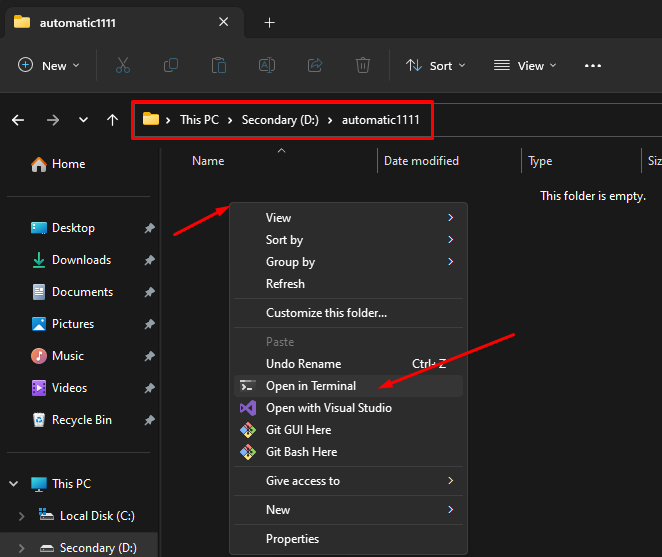The image size is (662, 557).
Task: Go up one folder level with up arrow
Action: (x=112, y=120)
